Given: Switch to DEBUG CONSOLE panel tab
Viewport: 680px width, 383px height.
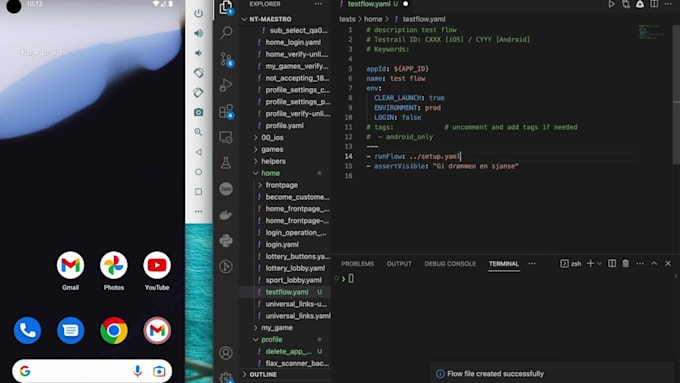Looking at the screenshot, I should (450, 264).
